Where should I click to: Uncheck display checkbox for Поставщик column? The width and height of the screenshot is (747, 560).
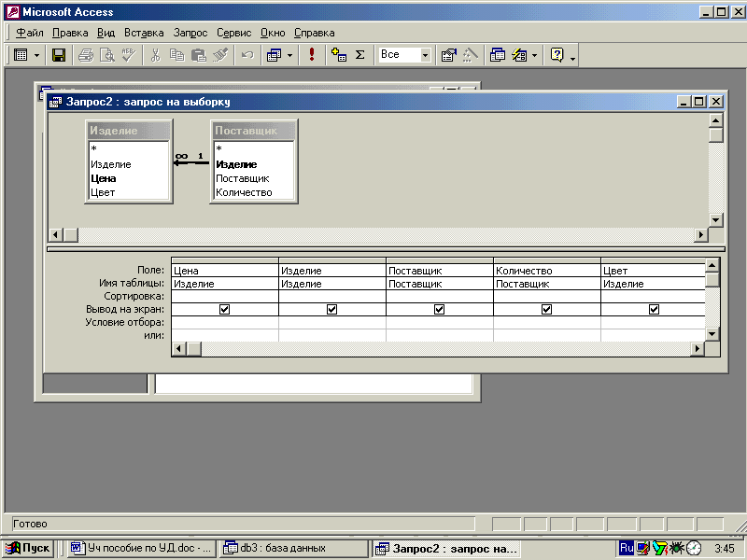click(x=439, y=310)
